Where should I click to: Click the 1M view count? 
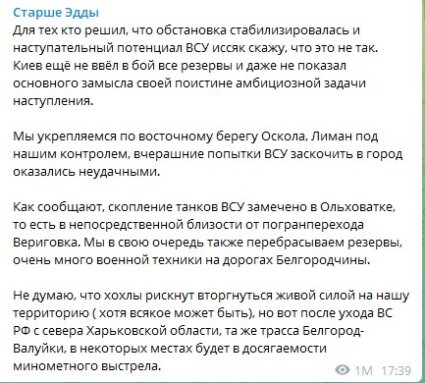click(x=363, y=370)
